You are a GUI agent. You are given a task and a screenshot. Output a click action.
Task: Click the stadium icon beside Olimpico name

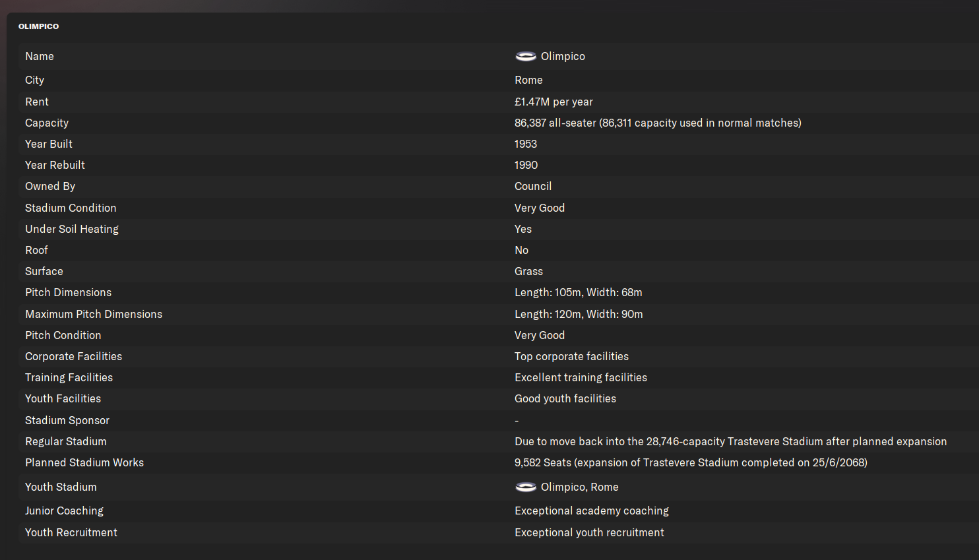click(525, 56)
